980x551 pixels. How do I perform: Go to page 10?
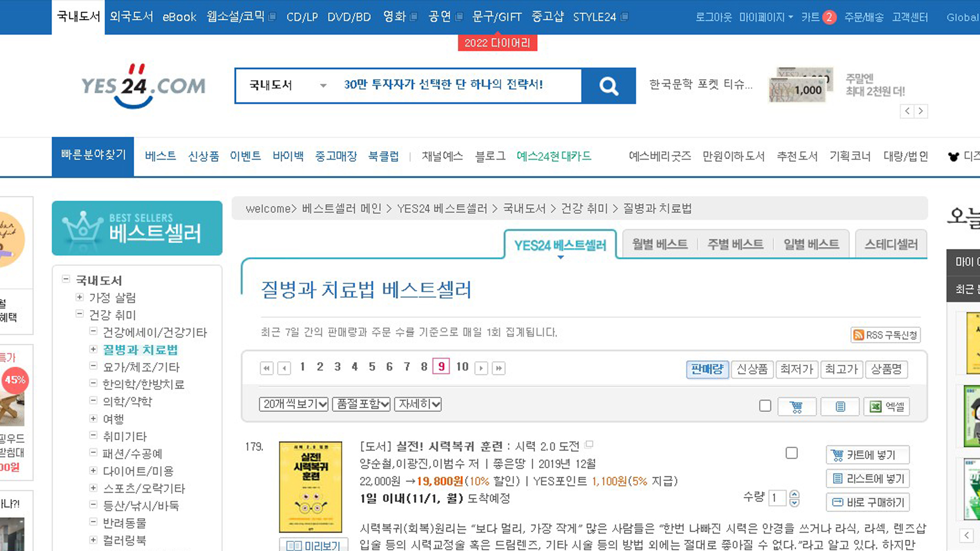(462, 367)
